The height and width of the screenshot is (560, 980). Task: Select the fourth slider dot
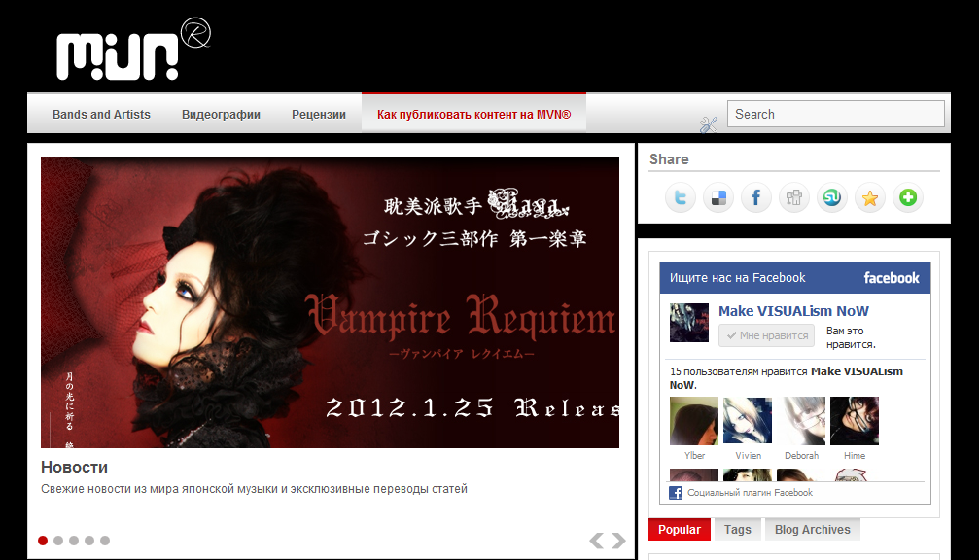click(89, 541)
